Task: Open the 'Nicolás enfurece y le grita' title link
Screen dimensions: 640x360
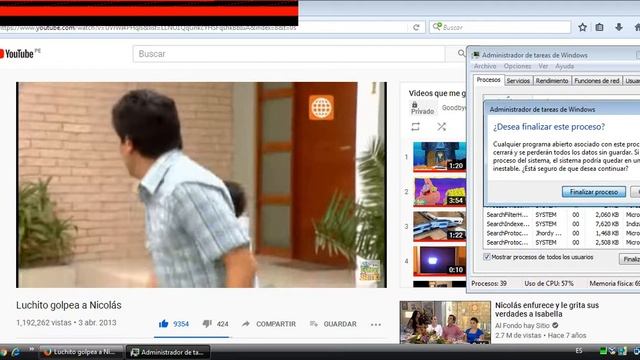Action: 547,309
